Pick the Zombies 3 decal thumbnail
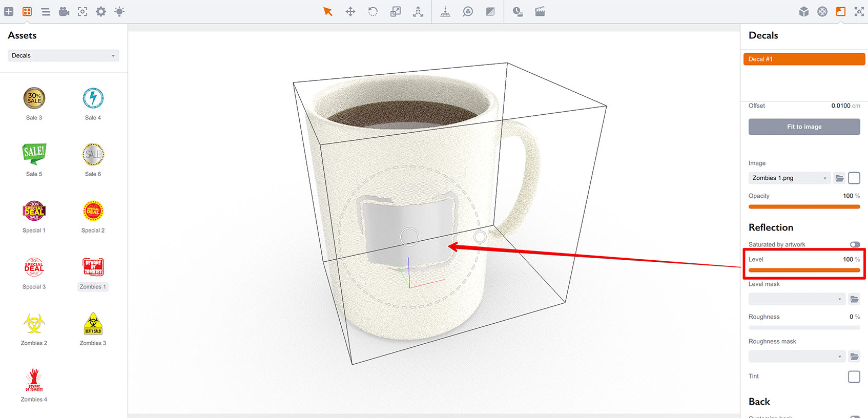 click(x=93, y=324)
